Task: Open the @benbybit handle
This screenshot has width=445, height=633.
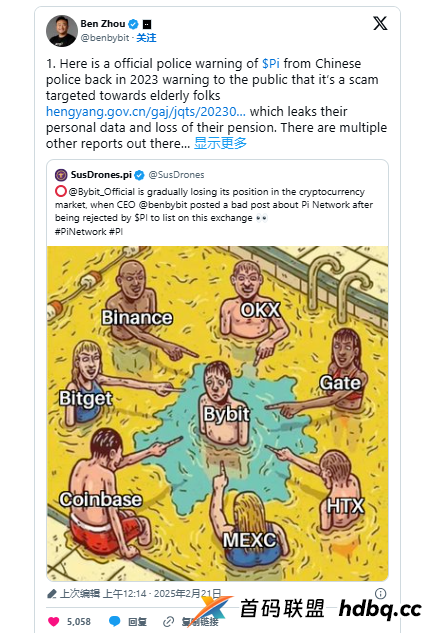Action: (x=105, y=38)
